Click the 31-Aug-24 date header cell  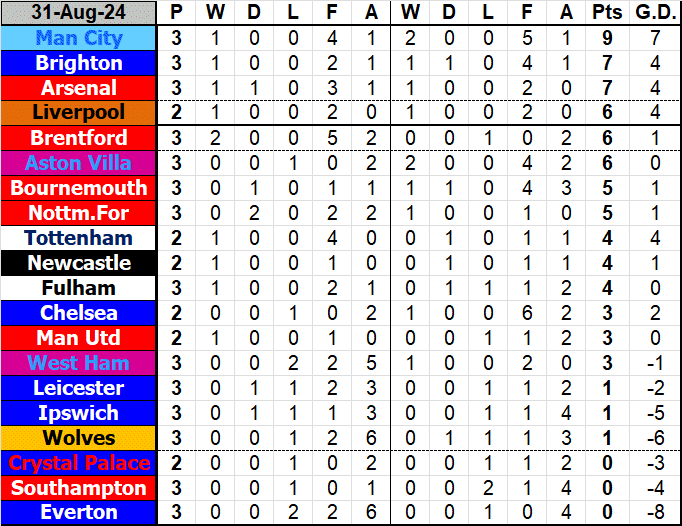tap(79, 13)
